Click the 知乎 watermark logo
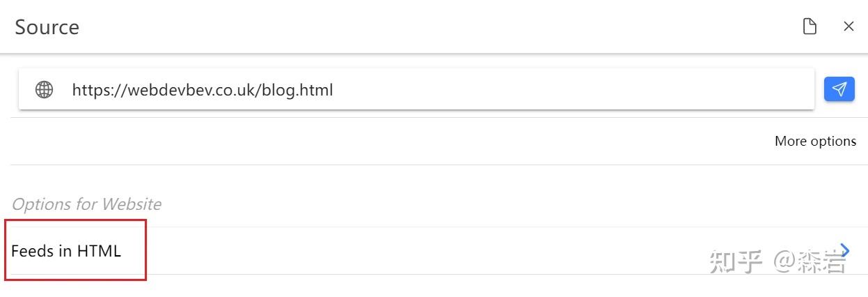 (735, 261)
